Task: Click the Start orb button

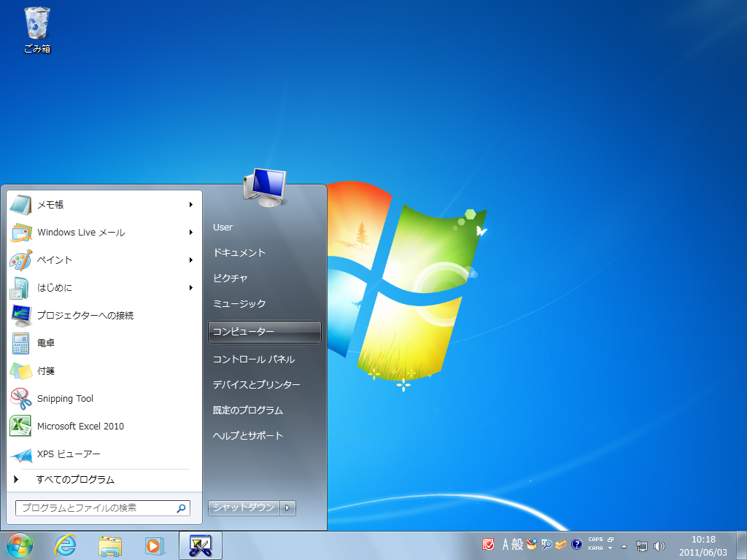Action: [x=20, y=545]
